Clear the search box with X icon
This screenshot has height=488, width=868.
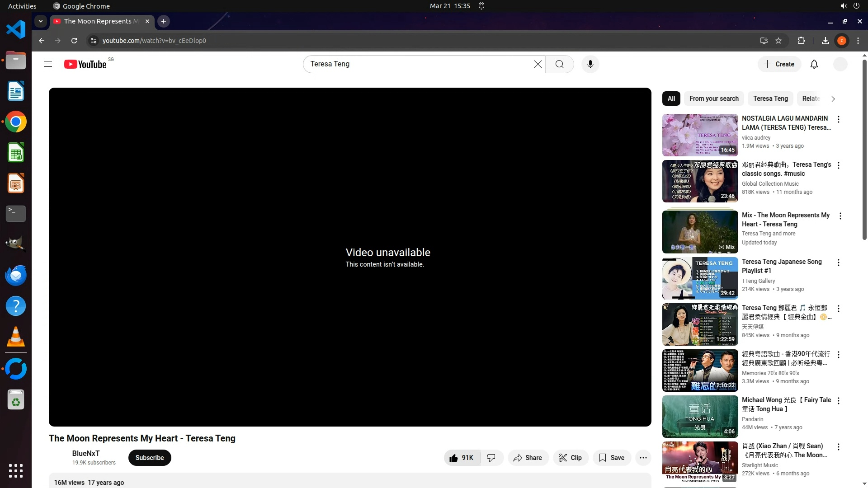pyautogui.click(x=538, y=64)
